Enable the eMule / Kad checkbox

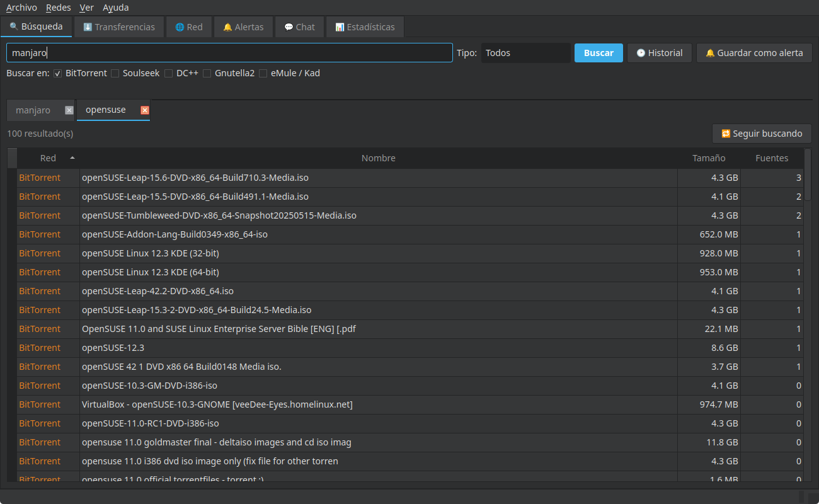263,73
